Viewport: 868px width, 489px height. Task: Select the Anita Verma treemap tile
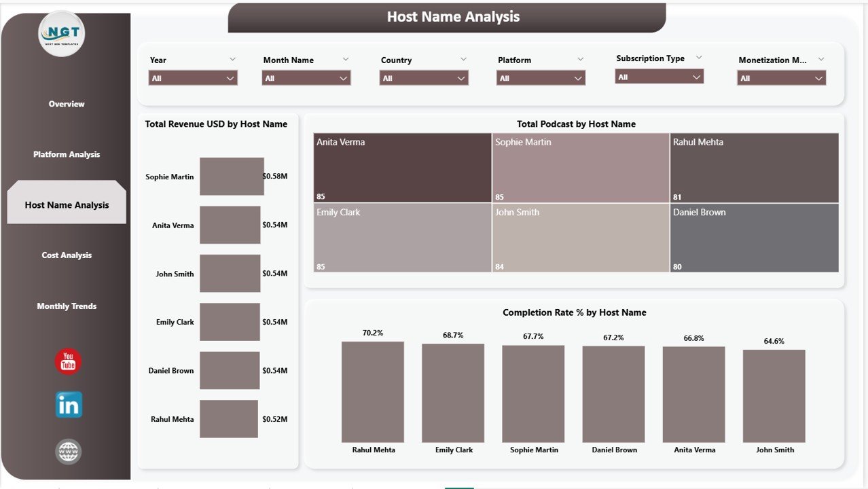tap(401, 168)
